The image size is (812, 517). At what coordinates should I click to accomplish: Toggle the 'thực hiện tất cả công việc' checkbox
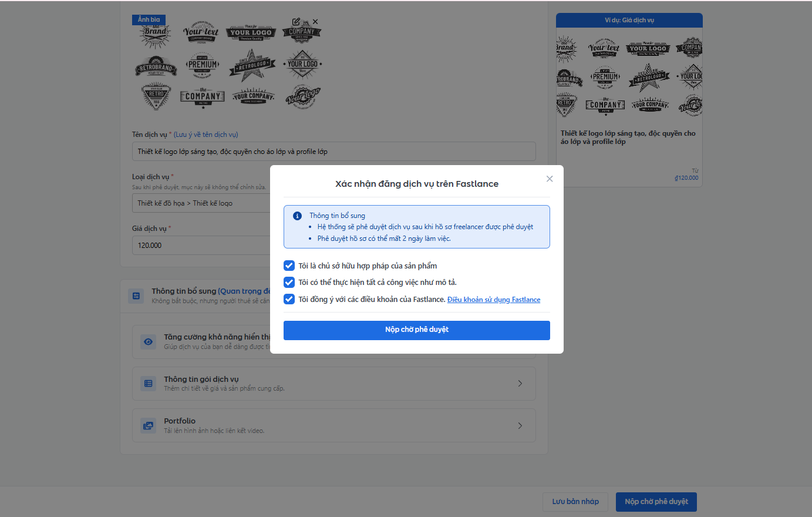[x=289, y=282]
